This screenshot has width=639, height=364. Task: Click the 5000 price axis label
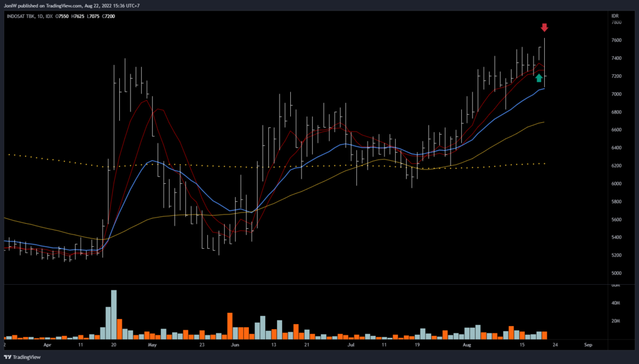click(617, 273)
